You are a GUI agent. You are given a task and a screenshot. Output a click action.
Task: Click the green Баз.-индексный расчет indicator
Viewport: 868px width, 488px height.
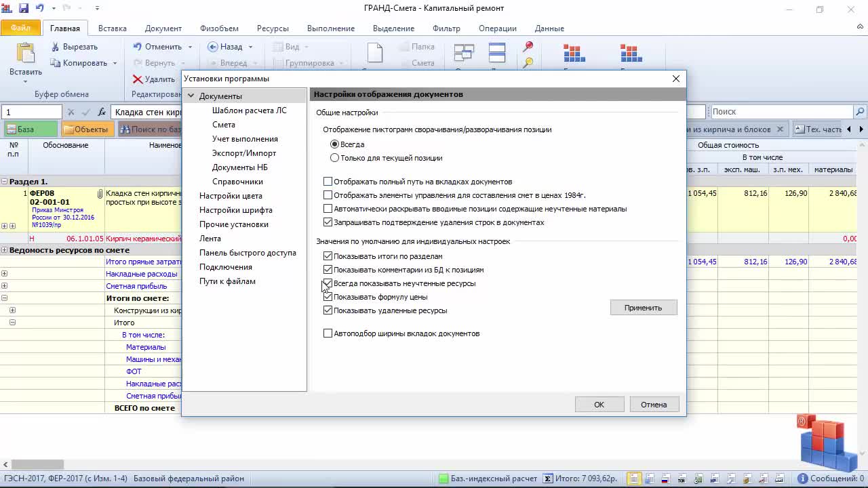pos(443,479)
